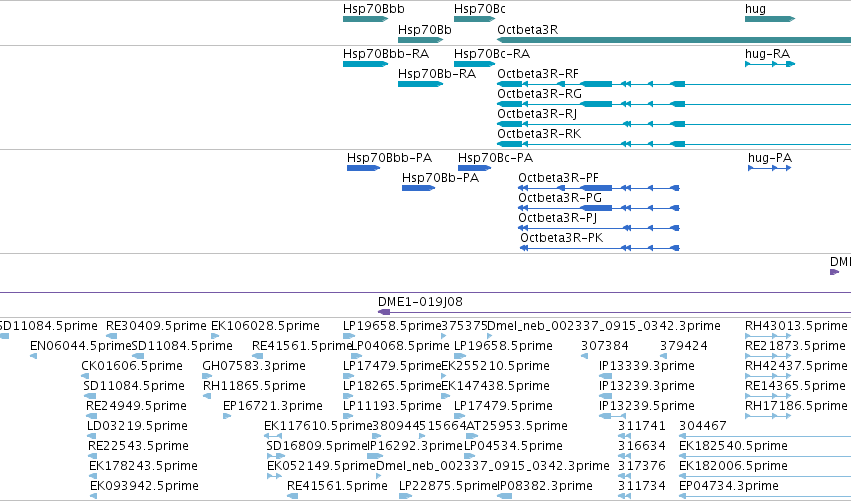Select the long Octbeta3R gene bar
851x501 pixels.
[x=674, y=40]
